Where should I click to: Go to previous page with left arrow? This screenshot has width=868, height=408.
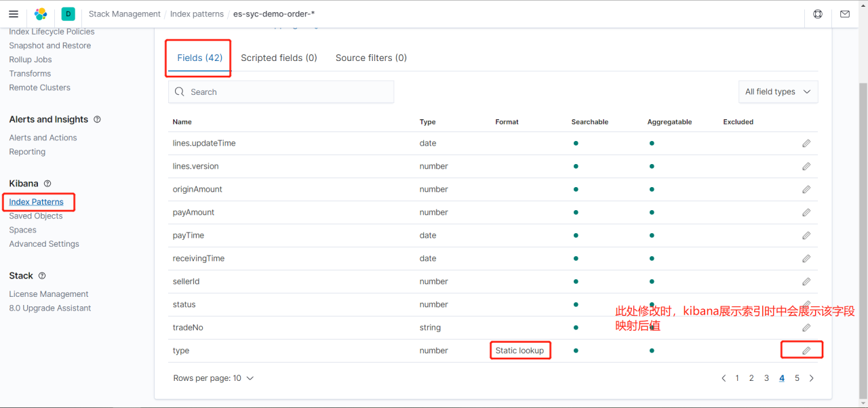(x=724, y=378)
